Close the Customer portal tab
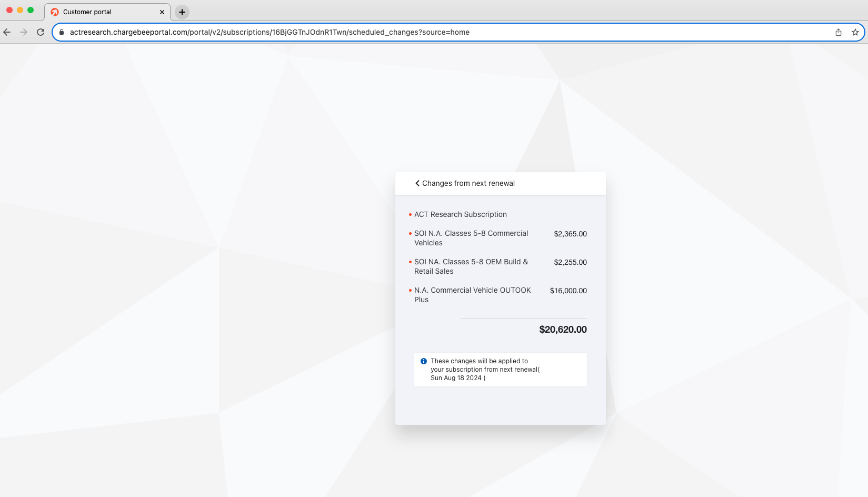Image resolution: width=868 pixels, height=497 pixels. [162, 12]
